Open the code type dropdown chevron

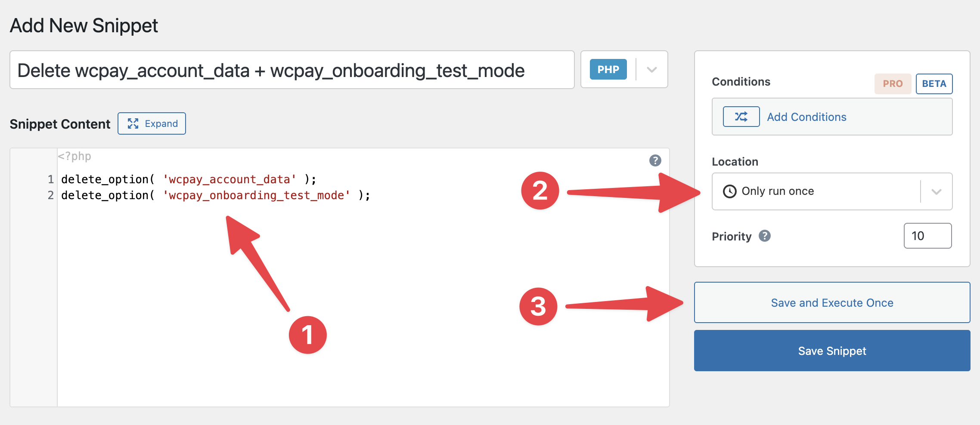[x=652, y=70]
